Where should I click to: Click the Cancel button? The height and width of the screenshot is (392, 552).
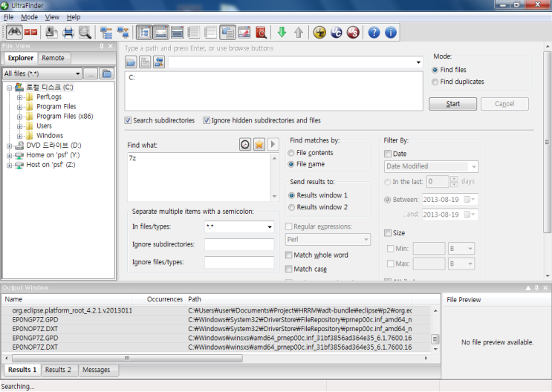pos(504,104)
